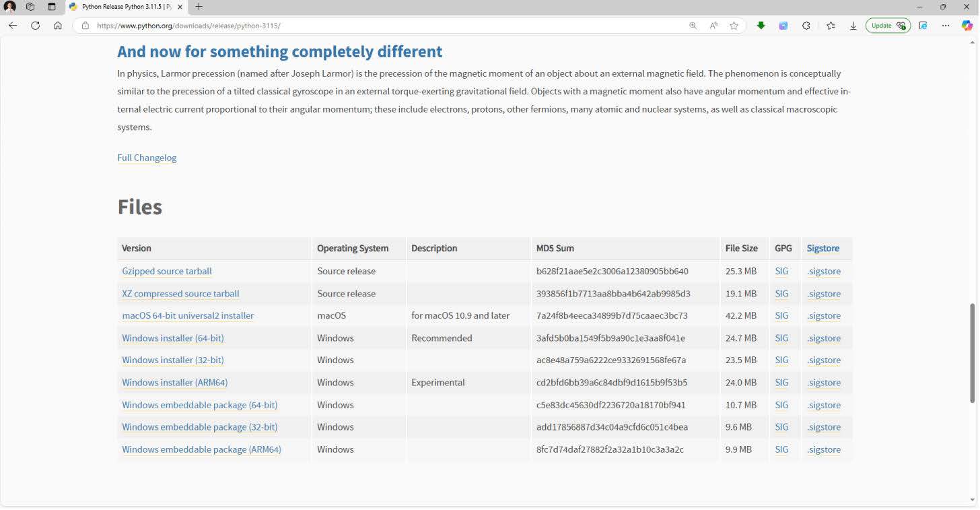Open the Full Changelog link
The image size is (980, 510).
(147, 158)
